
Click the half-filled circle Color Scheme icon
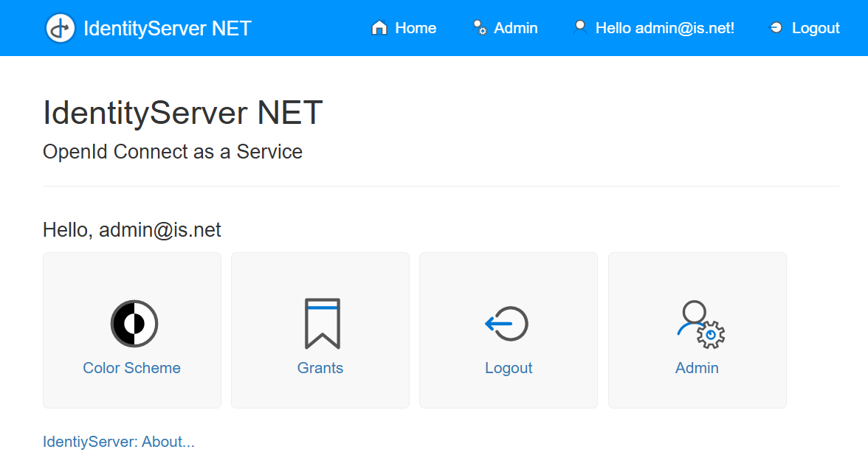click(x=134, y=324)
